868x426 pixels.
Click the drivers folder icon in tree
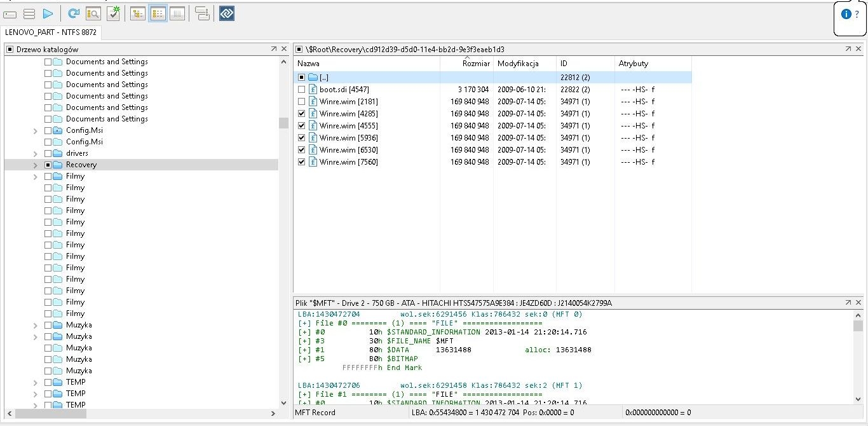pyautogui.click(x=58, y=153)
